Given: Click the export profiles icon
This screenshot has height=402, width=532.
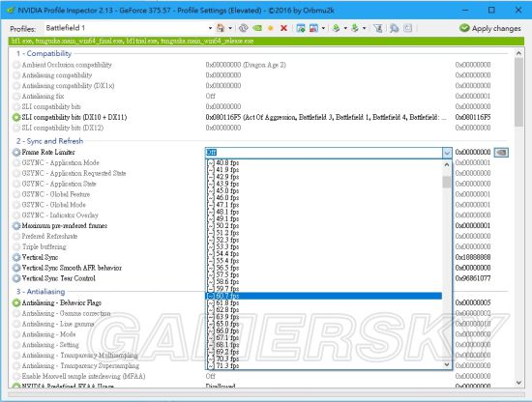Looking at the screenshot, I should 337,28.
